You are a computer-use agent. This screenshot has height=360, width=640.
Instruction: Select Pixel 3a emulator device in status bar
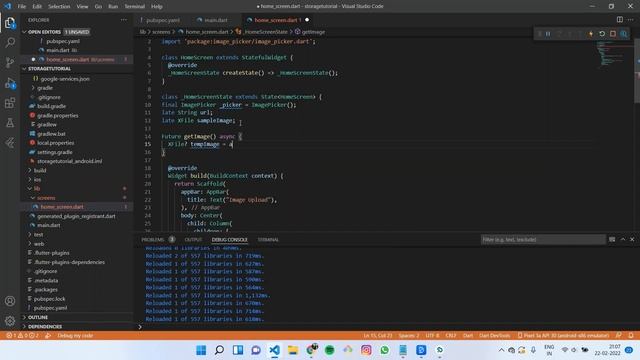tap(563, 336)
